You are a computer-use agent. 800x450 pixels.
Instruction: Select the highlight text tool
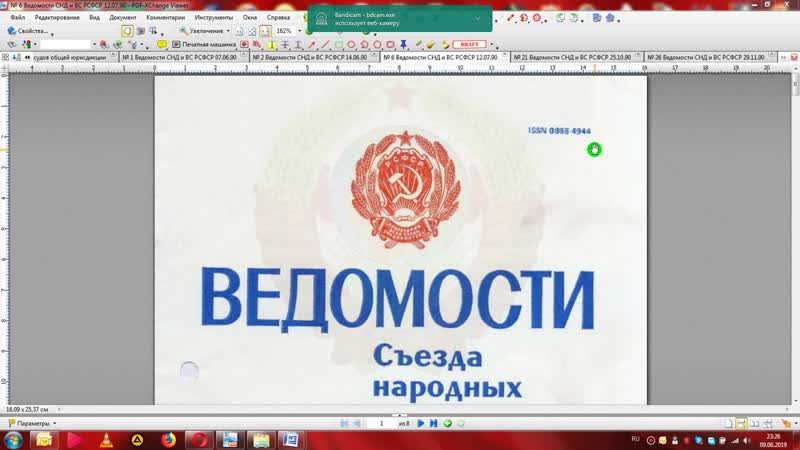tap(272, 44)
